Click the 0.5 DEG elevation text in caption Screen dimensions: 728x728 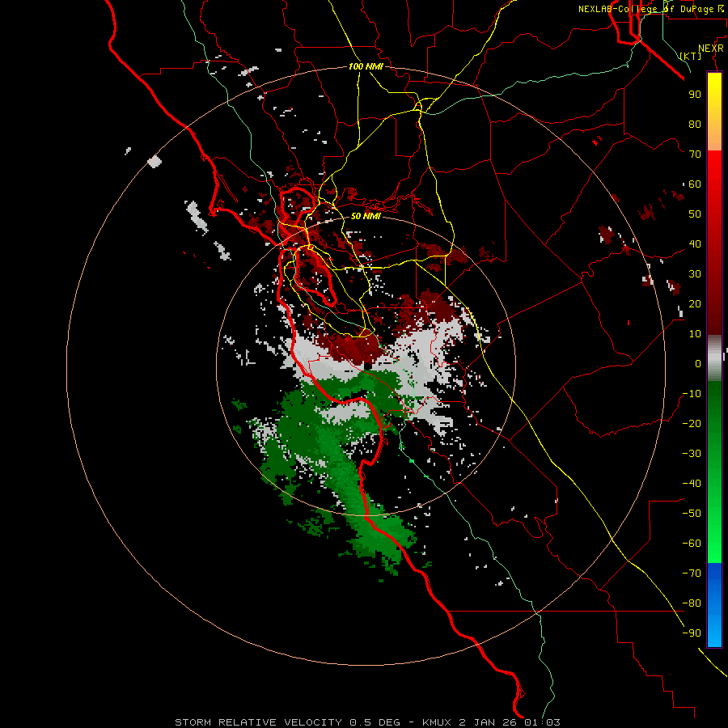point(375,722)
